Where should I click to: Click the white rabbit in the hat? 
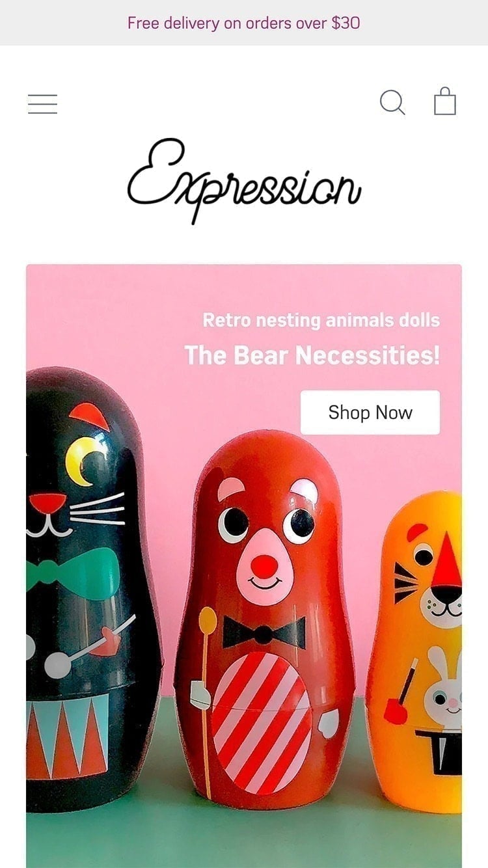click(444, 688)
